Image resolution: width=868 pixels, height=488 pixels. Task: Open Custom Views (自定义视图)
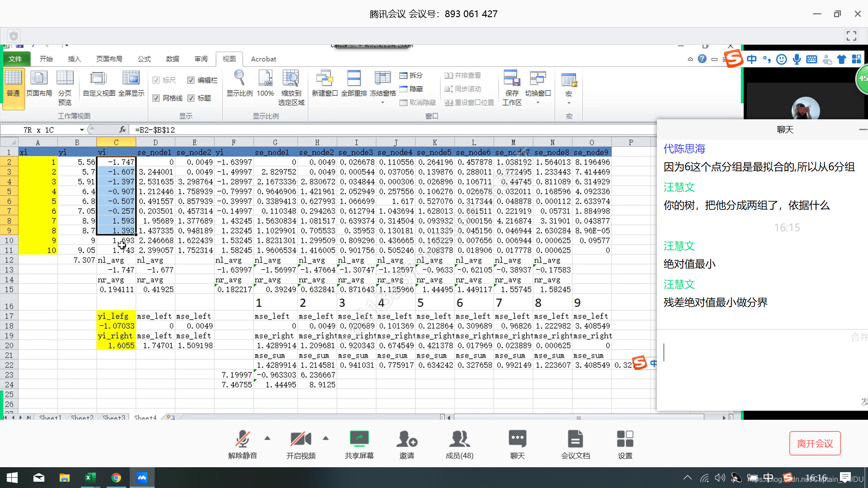coord(99,84)
